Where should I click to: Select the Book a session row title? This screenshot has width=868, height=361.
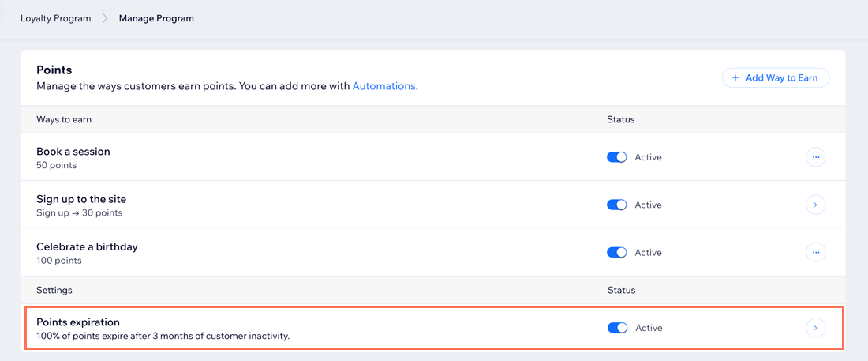73,152
